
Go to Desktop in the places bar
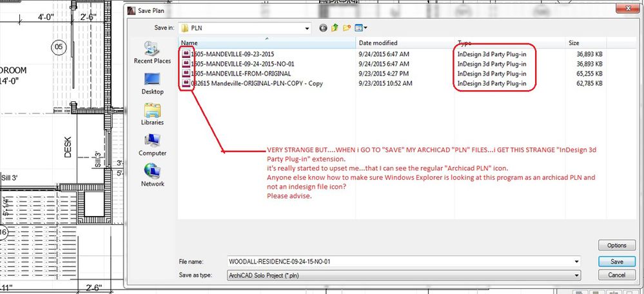[x=152, y=84]
